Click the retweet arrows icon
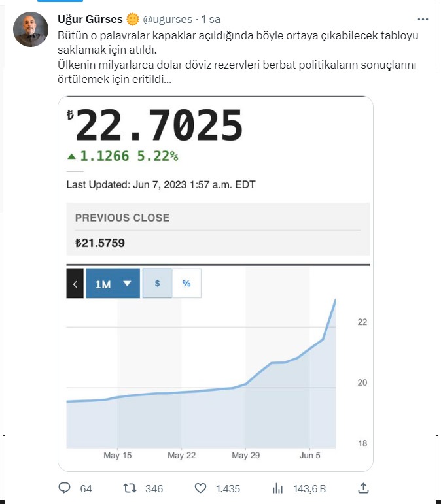This screenshot has height=504, width=441. click(x=130, y=488)
